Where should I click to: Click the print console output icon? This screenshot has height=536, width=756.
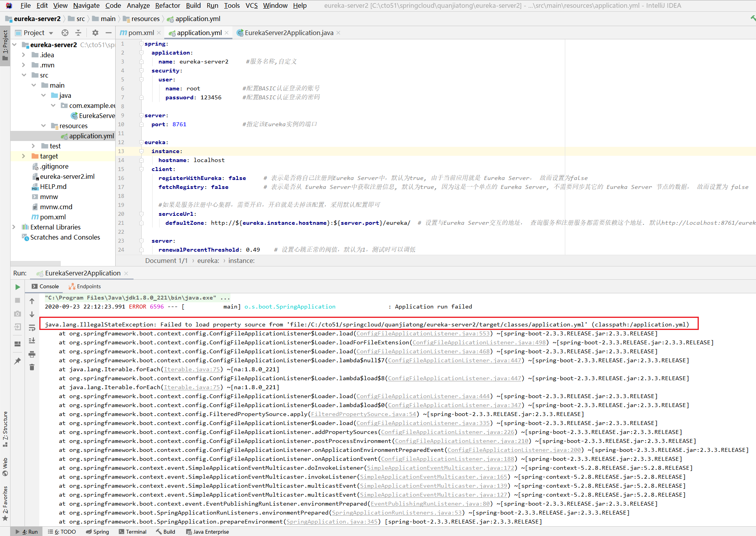32,354
